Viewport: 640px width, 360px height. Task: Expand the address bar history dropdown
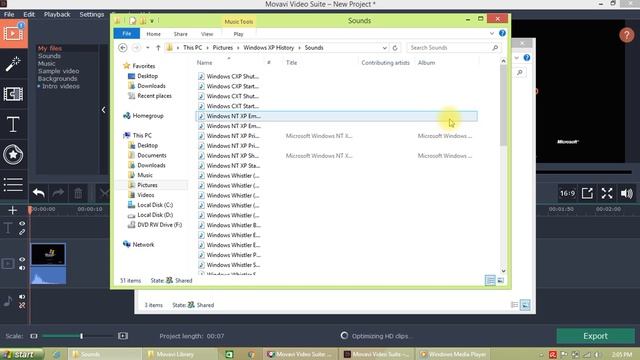(x=384, y=48)
